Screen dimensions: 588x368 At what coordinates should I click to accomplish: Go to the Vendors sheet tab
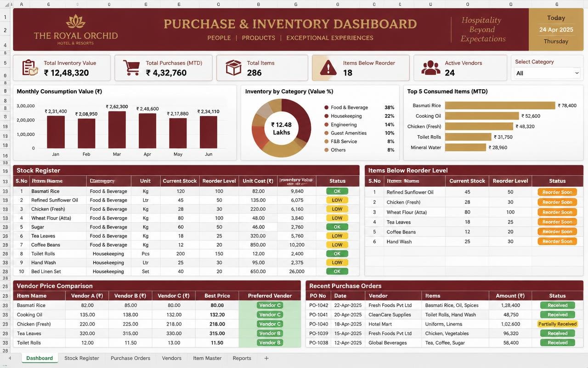click(x=171, y=358)
